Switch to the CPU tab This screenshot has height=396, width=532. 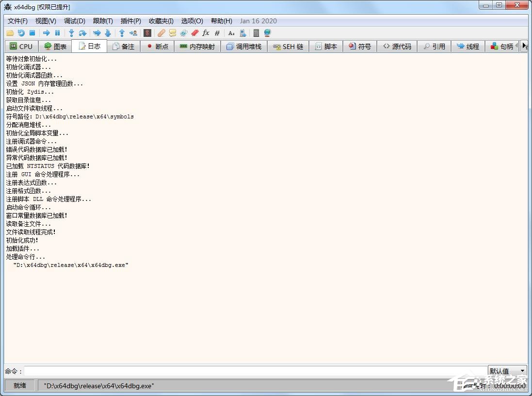tap(21, 47)
